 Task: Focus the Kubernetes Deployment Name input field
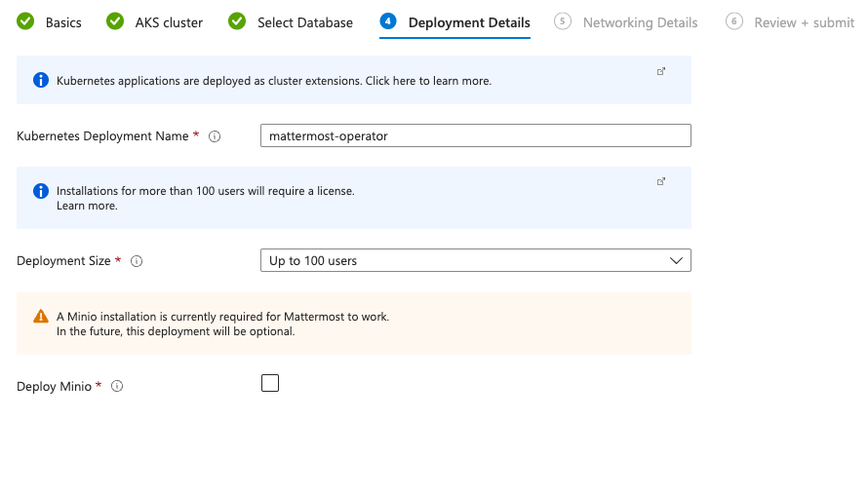click(x=475, y=136)
